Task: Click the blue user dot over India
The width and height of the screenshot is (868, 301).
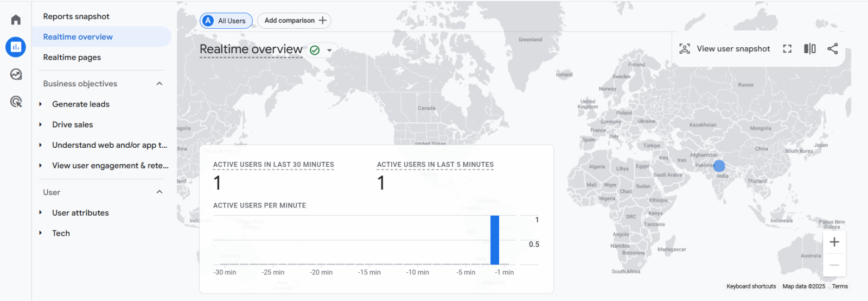Action: (x=719, y=166)
